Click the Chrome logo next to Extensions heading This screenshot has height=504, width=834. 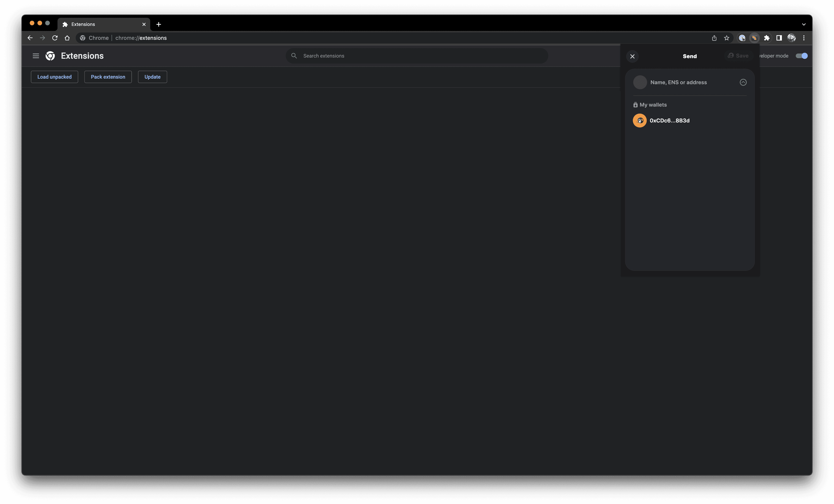coord(50,56)
